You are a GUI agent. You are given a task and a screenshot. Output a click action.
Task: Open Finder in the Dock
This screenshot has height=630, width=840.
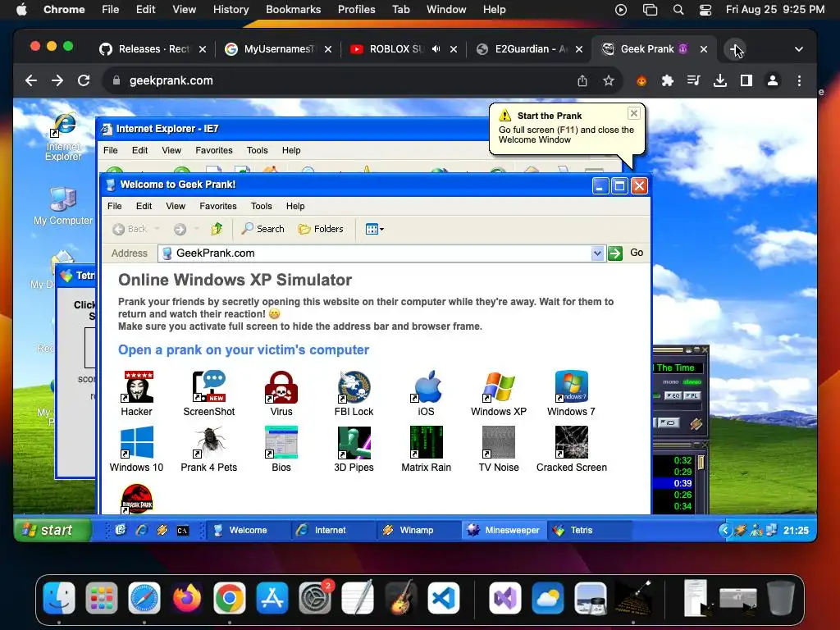pos(59,598)
